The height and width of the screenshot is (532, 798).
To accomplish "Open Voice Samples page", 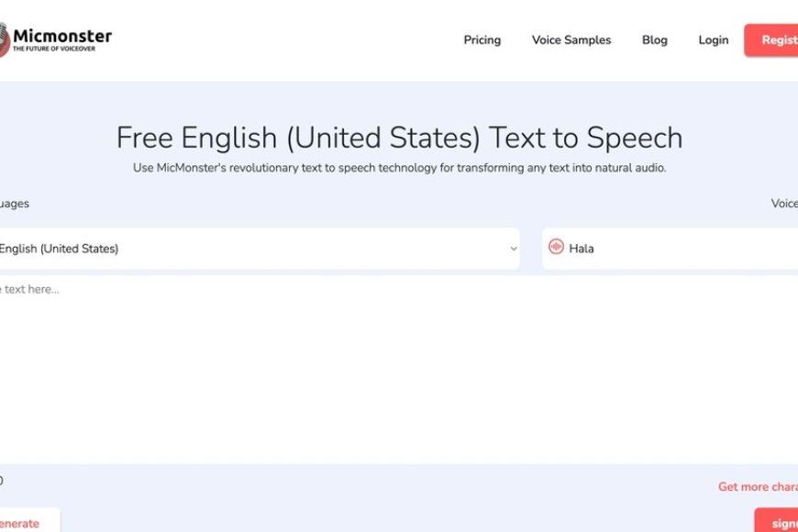I will click(571, 39).
